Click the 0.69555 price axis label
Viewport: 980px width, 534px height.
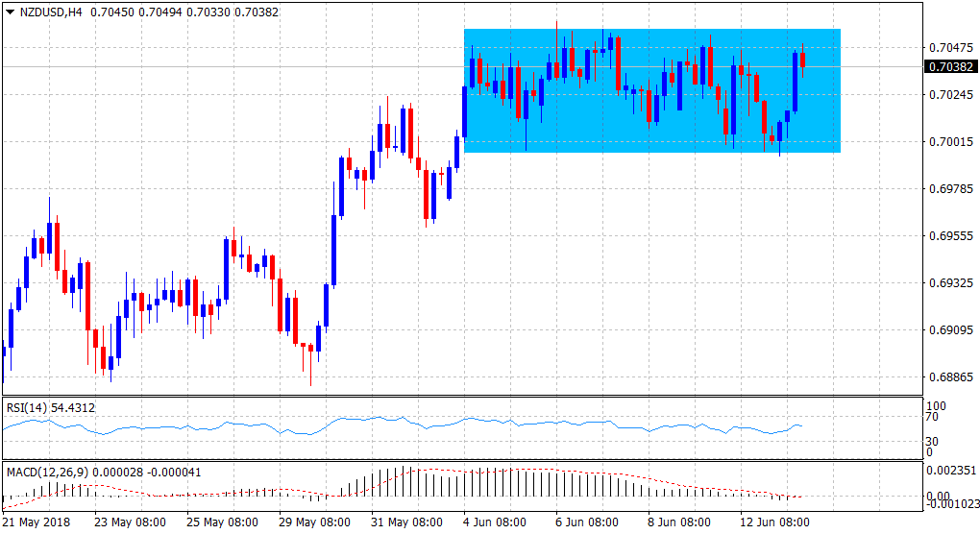(948, 236)
